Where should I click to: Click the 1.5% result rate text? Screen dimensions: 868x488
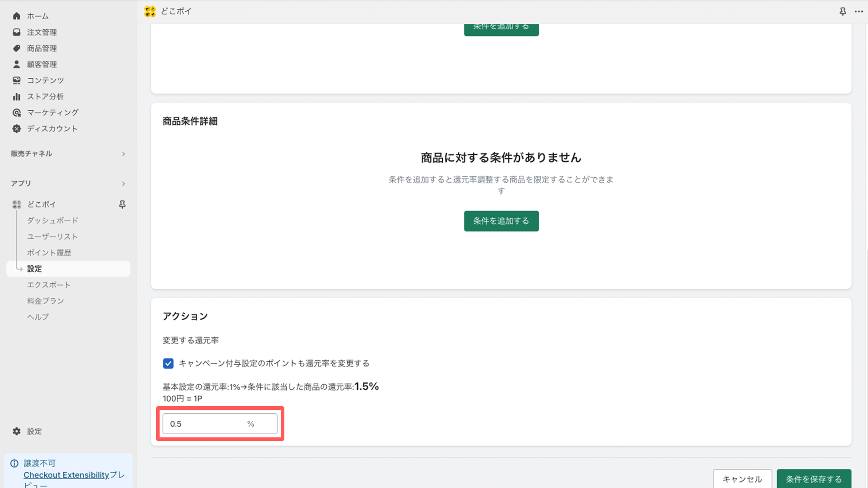point(367,386)
